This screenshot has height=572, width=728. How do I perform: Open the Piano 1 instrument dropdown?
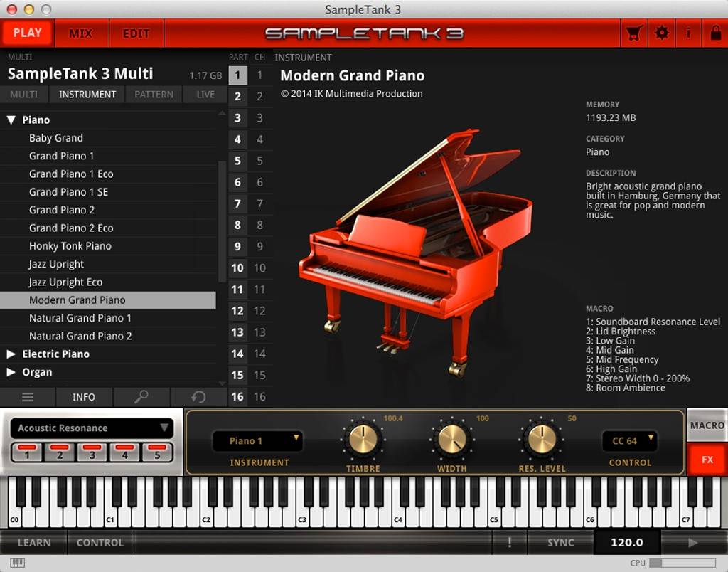tap(257, 441)
